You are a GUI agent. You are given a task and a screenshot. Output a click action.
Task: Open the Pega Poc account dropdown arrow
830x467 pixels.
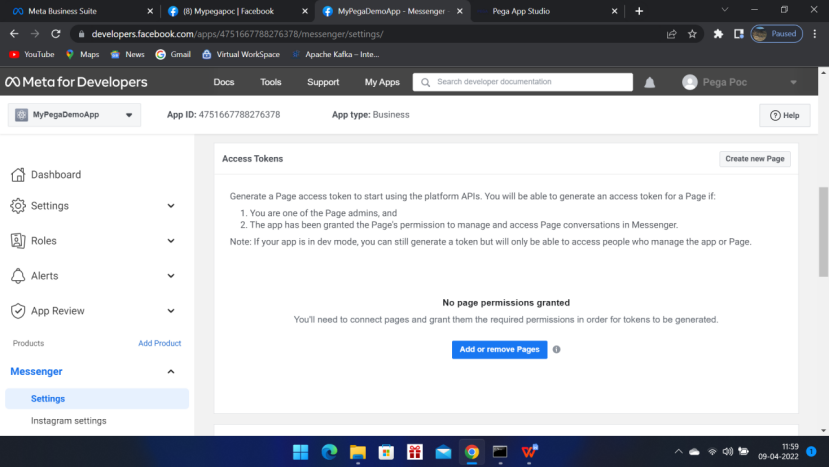click(793, 83)
